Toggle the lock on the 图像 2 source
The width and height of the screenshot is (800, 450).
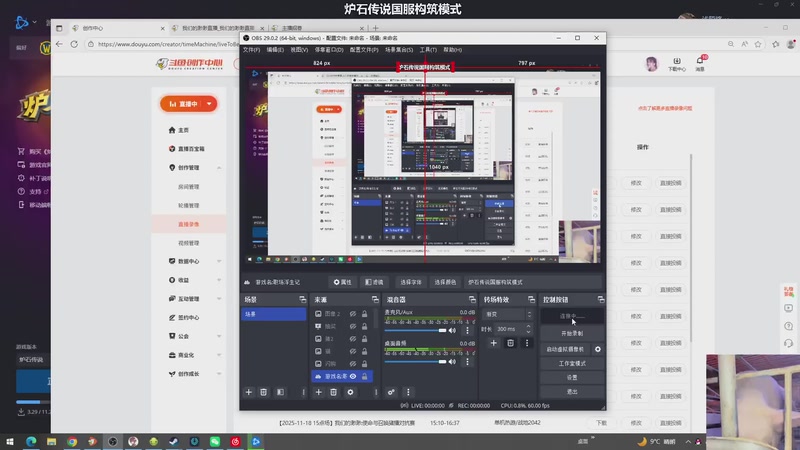pyautogui.click(x=364, y=314)
